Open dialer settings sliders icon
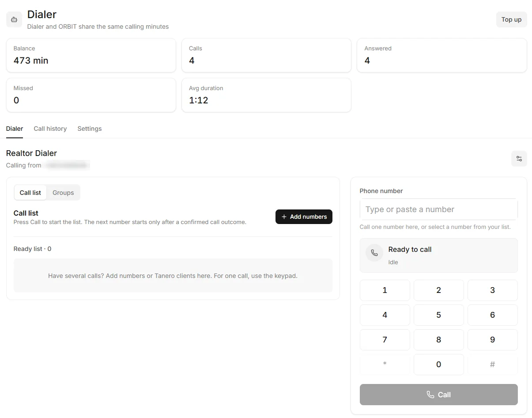The image size is (532, 418). point(519,159)
